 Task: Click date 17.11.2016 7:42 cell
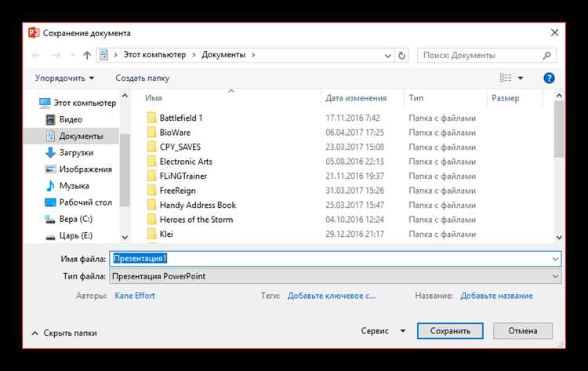click(353, 118)
